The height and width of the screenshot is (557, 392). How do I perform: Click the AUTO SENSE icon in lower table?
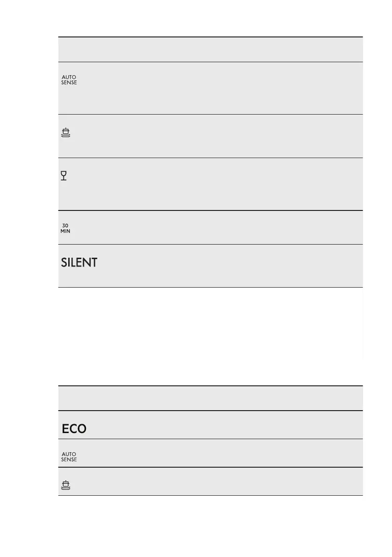(x=69, y=456)
